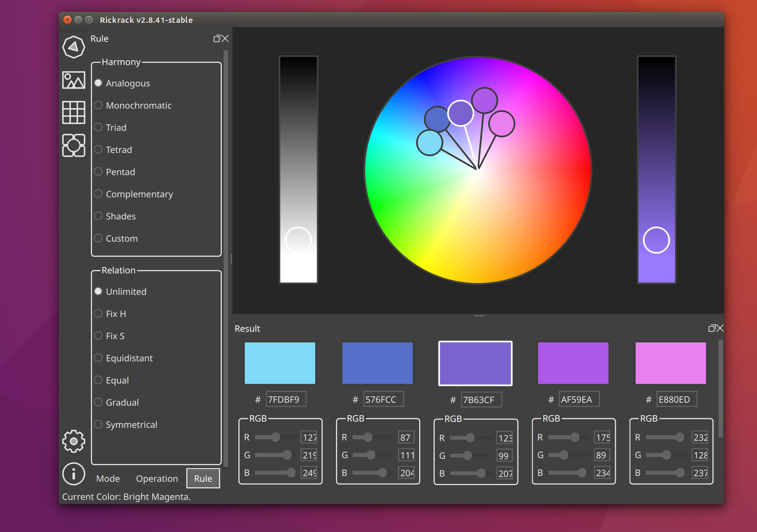
Task: Click the Rule button at the bottom
Action: pos(203,478)
